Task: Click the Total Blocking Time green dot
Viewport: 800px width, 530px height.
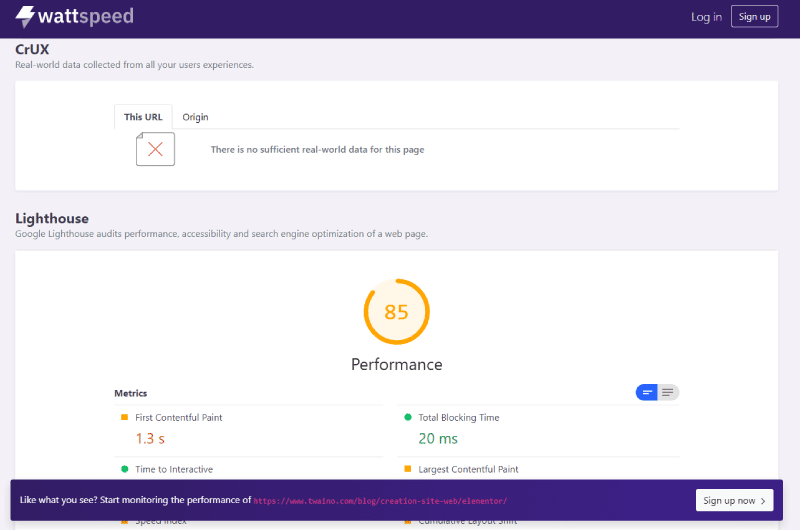Action: point(408,417)
